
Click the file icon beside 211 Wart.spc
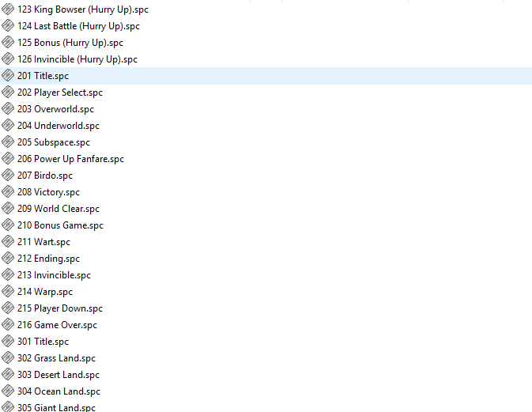tap(8, 242)
